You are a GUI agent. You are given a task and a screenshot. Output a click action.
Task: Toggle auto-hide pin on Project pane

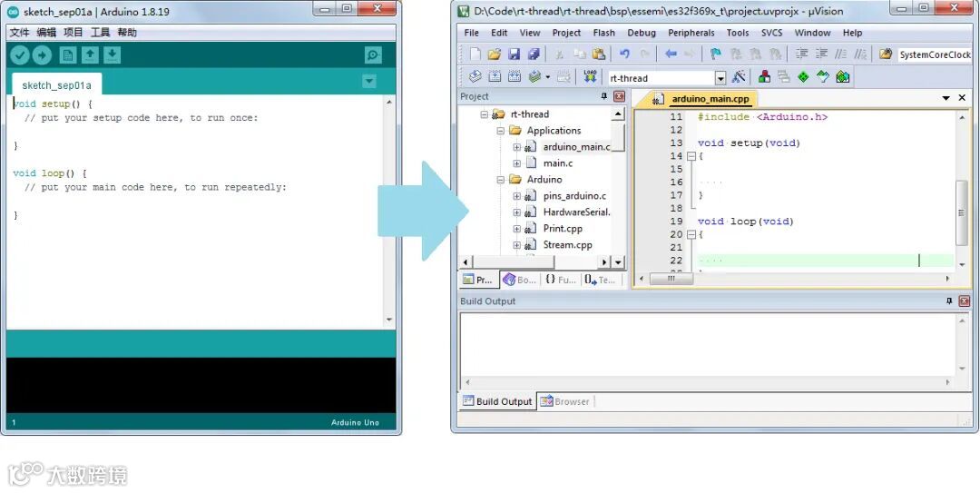tap(603, 96)
